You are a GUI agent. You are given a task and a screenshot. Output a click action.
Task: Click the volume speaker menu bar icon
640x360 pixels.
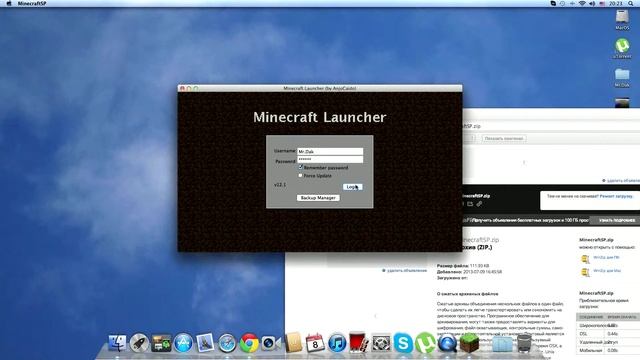(592, 3)
